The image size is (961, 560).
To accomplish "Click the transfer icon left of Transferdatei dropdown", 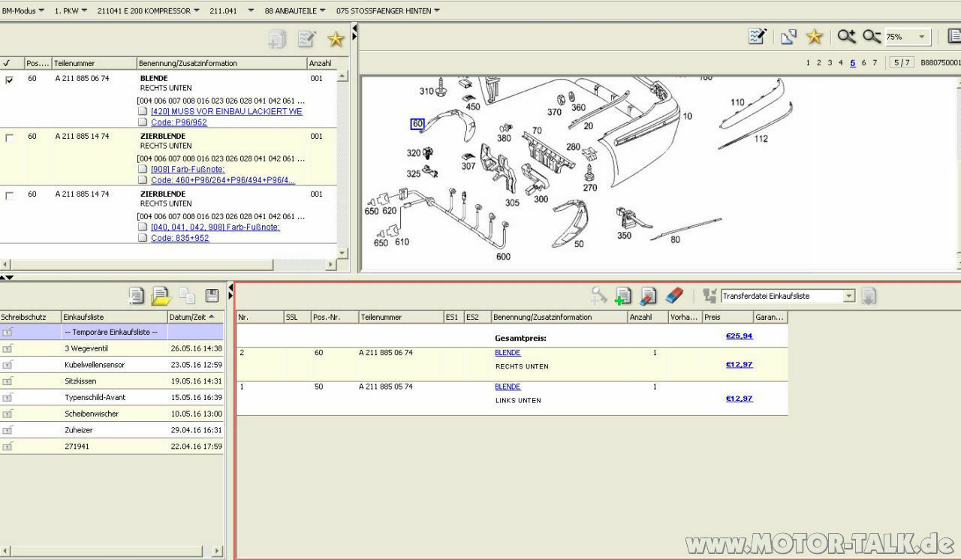I will (709, 296).
